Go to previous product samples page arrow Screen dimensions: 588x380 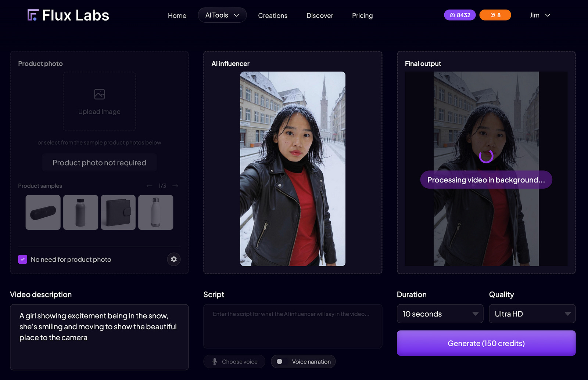tap(149, 186)
